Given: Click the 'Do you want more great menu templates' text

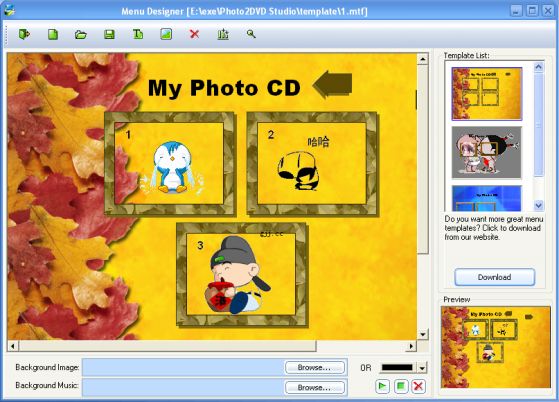Looking at the screenshot, I should (x=494, y=228).
